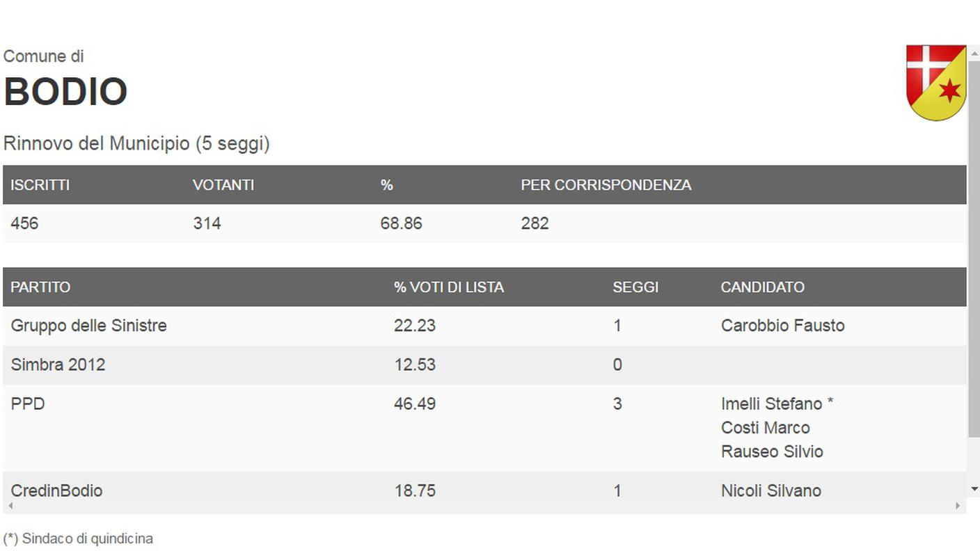Click the PER CORRISPONDENZA header
The image size is (980, 551).
click(x=606, y=185)
